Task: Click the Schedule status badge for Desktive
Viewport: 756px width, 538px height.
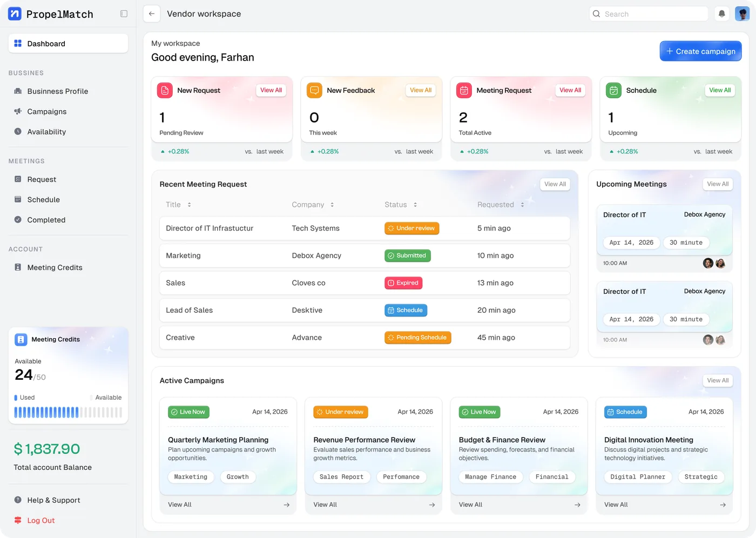Action: [x=406, y=311]
